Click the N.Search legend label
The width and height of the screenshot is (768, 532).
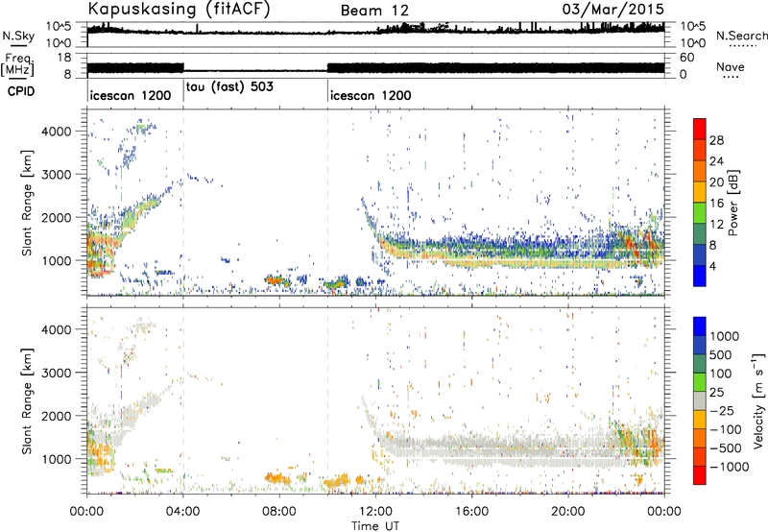742,36
